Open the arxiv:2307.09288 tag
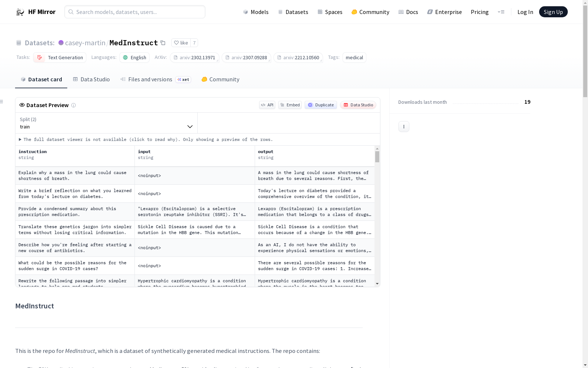Screen dimensions: 588x368 tap(246, 57)
